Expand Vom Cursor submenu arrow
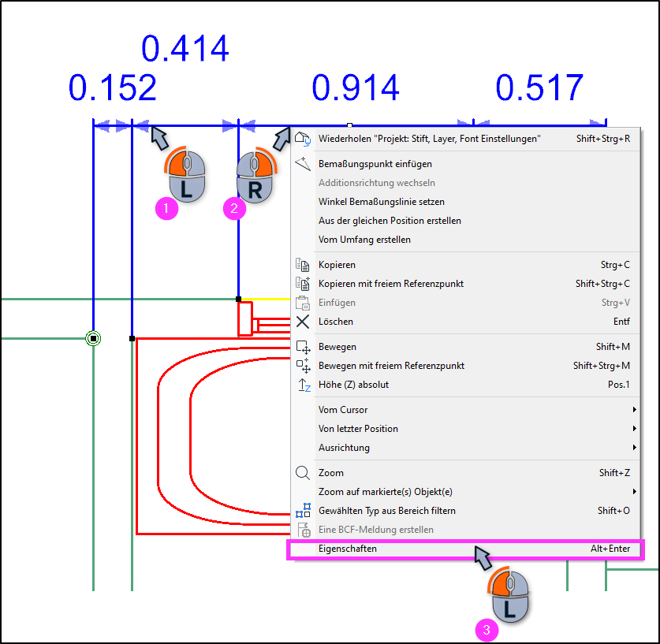The width and height of the screenshot is (660, 644). pyautogui.click(x=634, y=410)
